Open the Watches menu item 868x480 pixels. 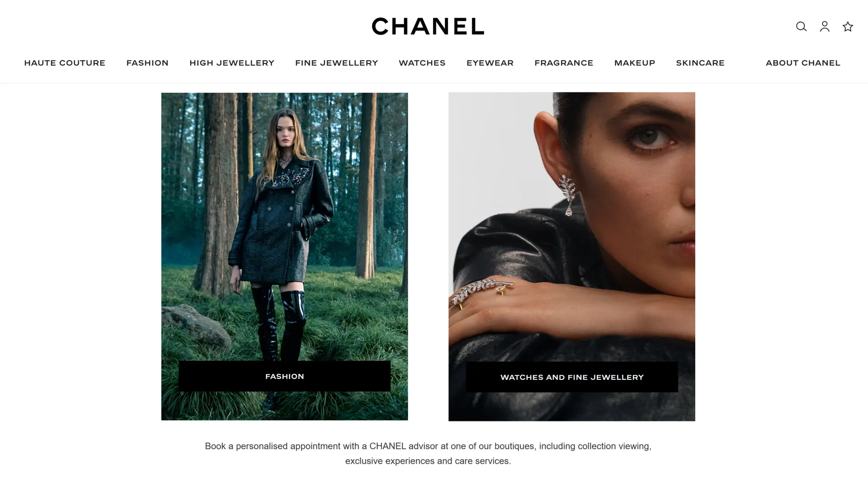click(422, 63)
